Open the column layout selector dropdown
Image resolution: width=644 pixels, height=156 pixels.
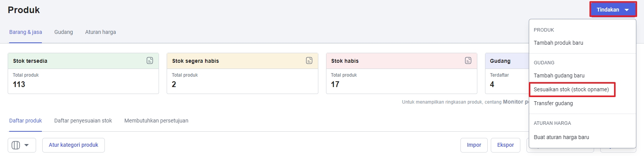coord(22,145)
